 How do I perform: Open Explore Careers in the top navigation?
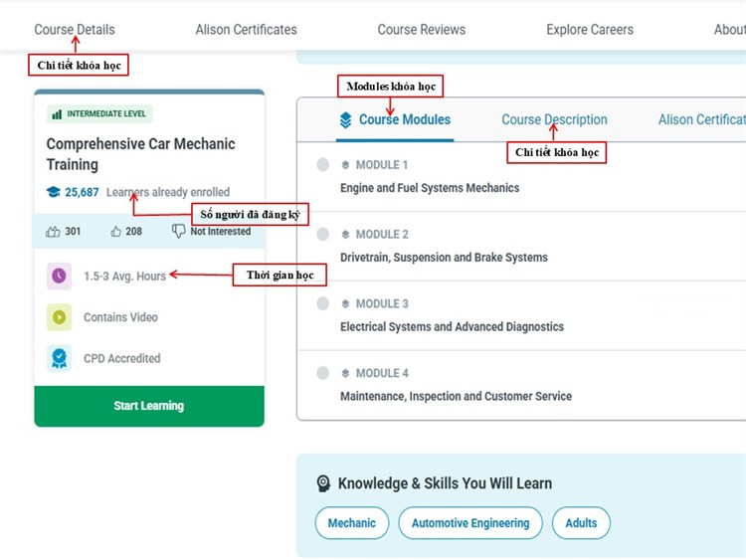tap(590, 30)
